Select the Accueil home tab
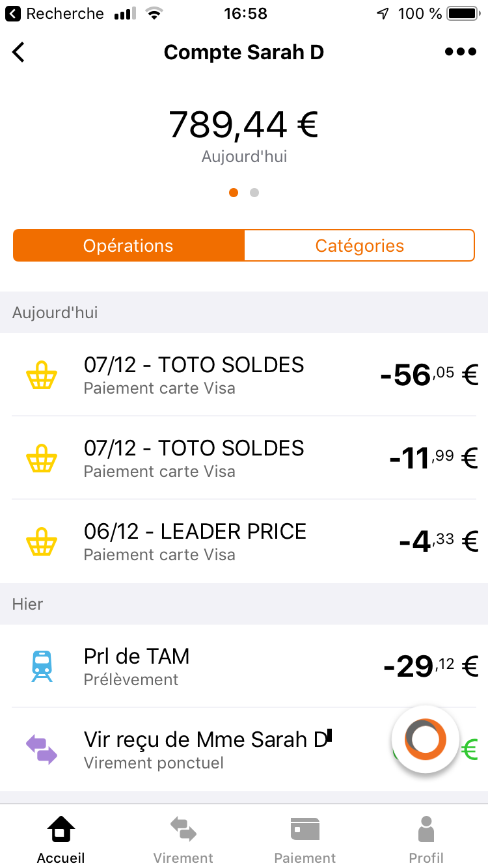Screen dimensions: 488x868 tap(61, 839)
